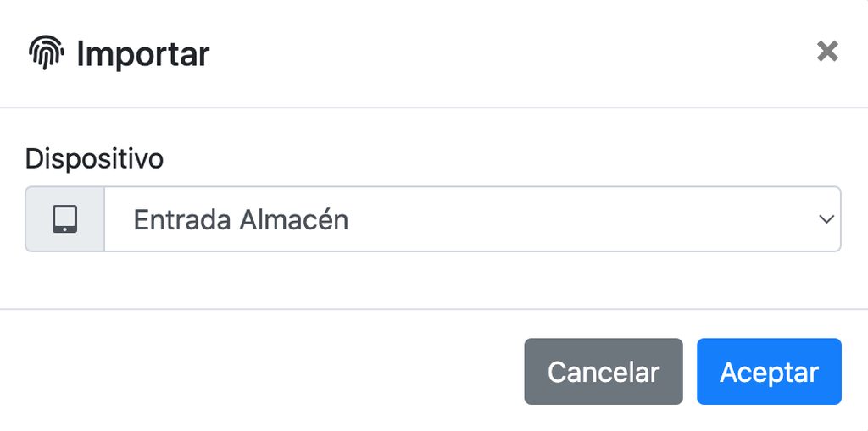Open the Dispositivo dropdown
This screenshot has width=868, height=431.
472,219
